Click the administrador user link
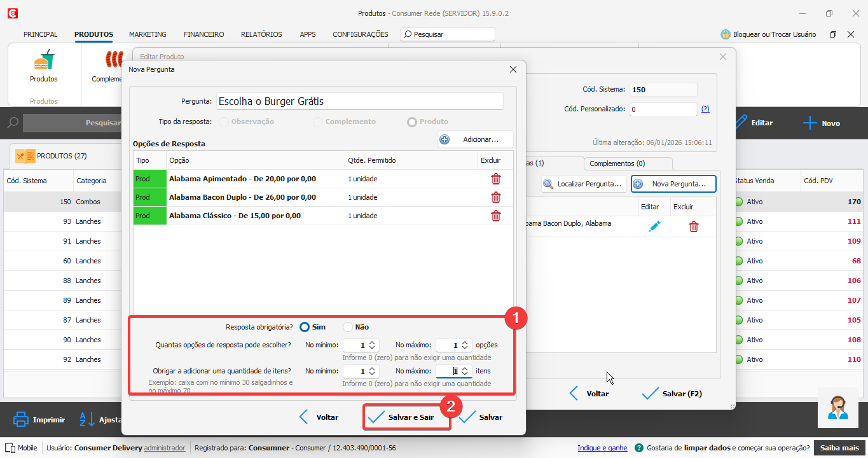The image size is (868, 458). (165, 448)
